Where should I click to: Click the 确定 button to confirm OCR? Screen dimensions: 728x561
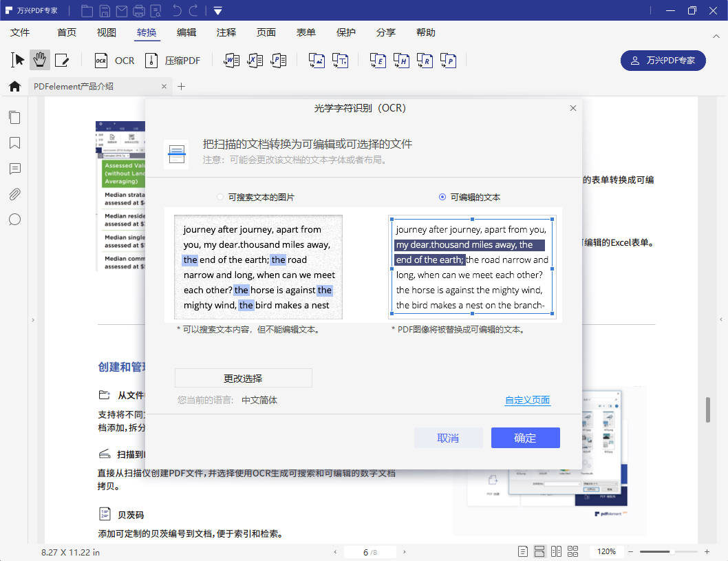point(525,438)
